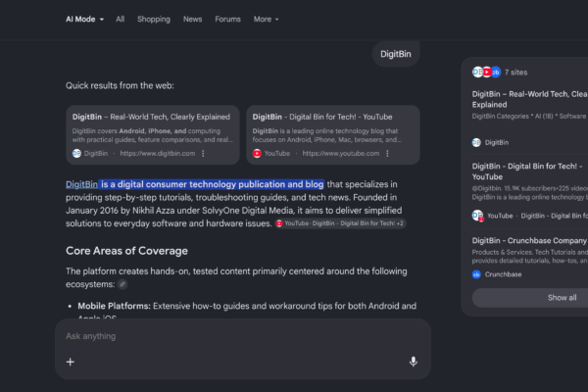Click the 7 sites label
Screen dimensions: 588x392
pos(516,73)
